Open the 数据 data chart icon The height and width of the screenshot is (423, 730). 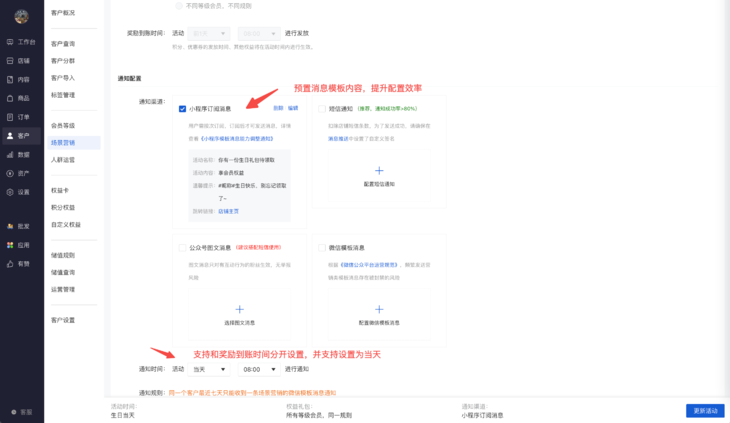click(10, 154)
